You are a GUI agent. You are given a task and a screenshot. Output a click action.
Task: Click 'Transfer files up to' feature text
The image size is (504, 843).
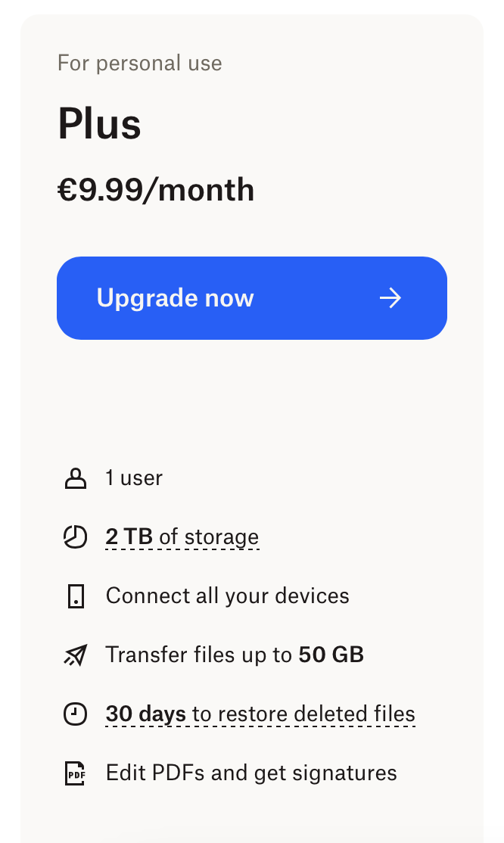point(198,655)
